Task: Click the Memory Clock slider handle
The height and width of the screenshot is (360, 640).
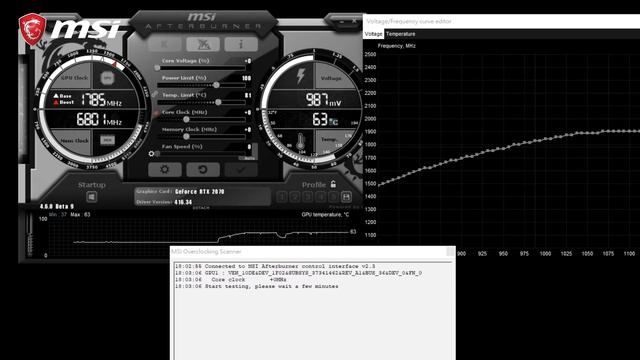Action: (x=186, y=136)
